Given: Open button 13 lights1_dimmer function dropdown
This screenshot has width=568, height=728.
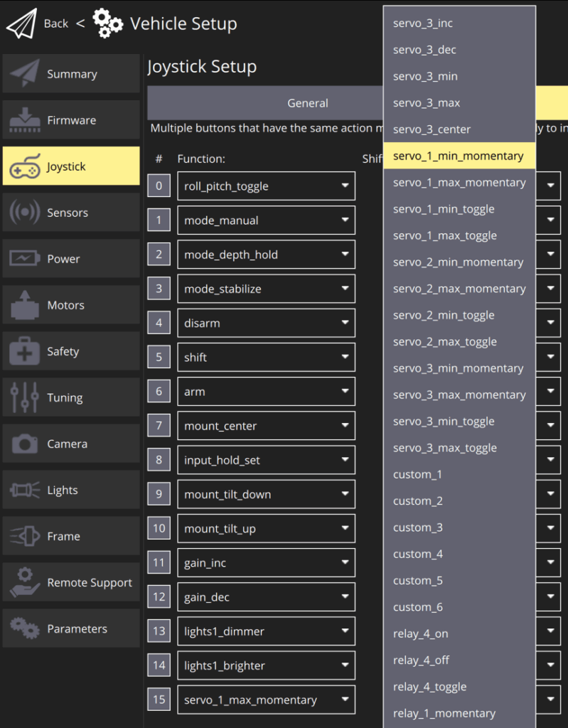Looking at the screenshot, I should [x=266, y=631].
